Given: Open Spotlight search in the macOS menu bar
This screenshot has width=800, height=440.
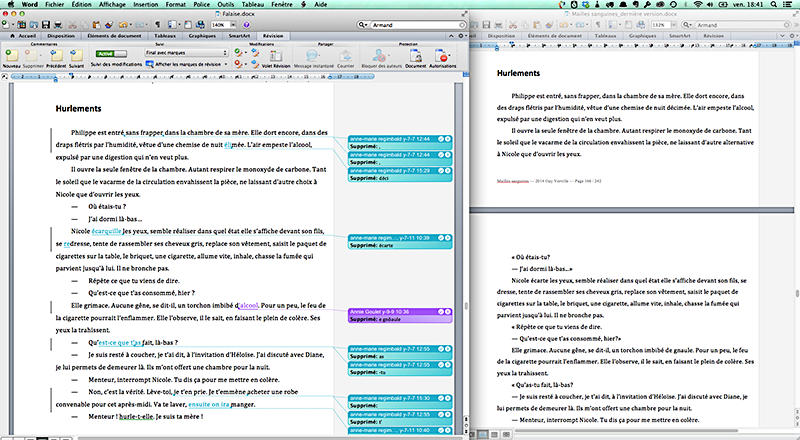Looking at the screenshot, I should pos(774,5).
